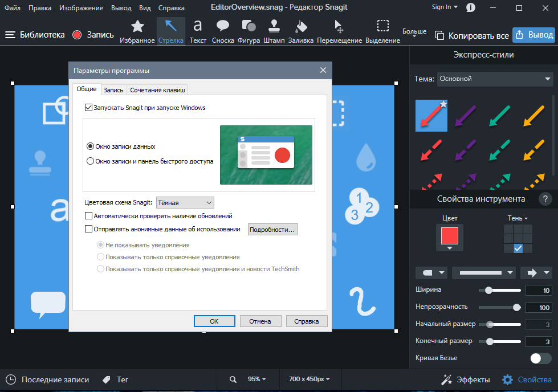The image size is (558, 392).
Task: Click the Ширина slider handle
Action: click(x=488, y=290)
